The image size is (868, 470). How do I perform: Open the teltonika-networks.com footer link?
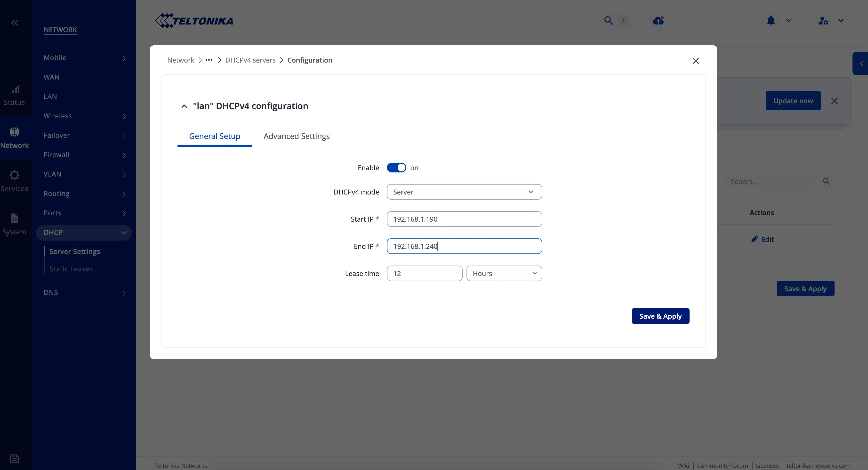(x=819, y=465)
